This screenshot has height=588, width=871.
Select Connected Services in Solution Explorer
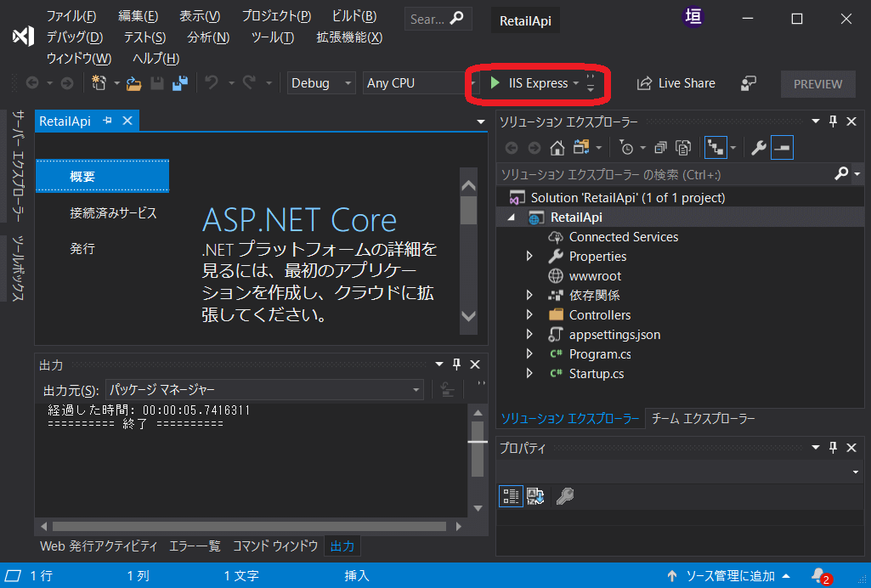click(624, 237)
